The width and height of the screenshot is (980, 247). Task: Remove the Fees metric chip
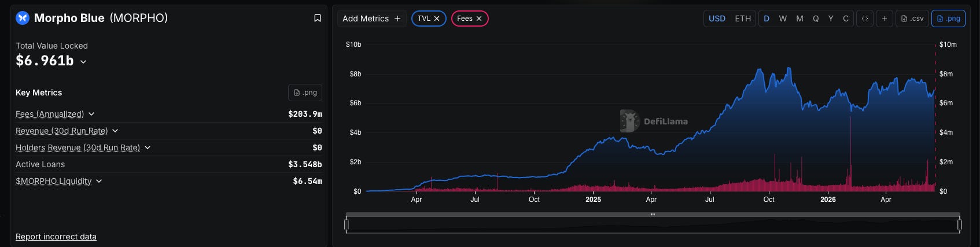pyautogui.click(x=479, y=19)
